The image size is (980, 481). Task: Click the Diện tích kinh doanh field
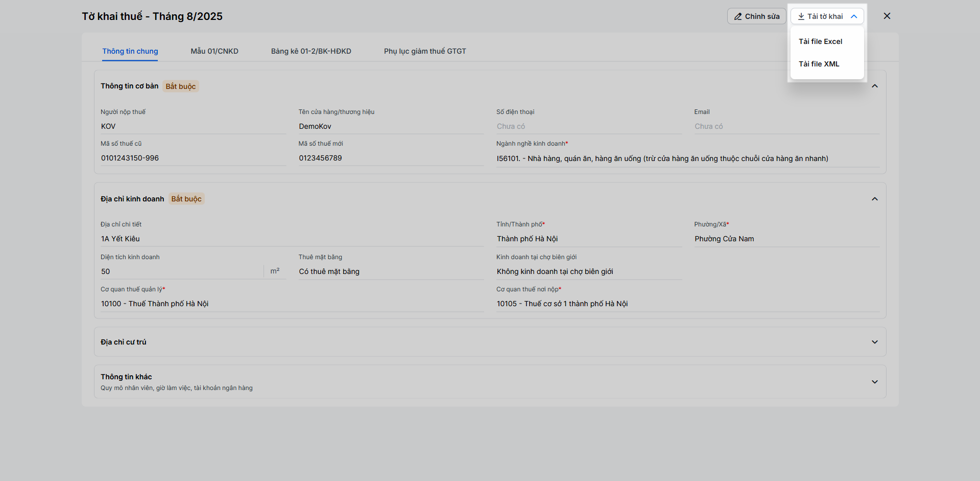click(181, 271)
